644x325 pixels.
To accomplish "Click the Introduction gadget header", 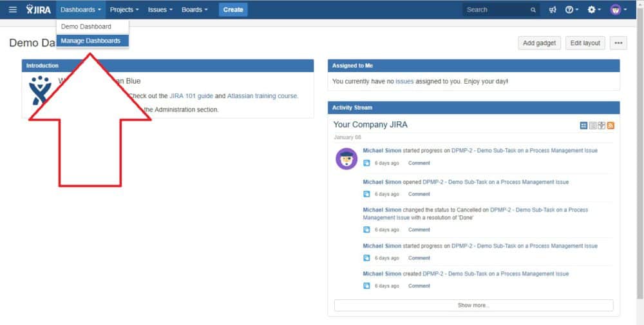I will (167, 66).
